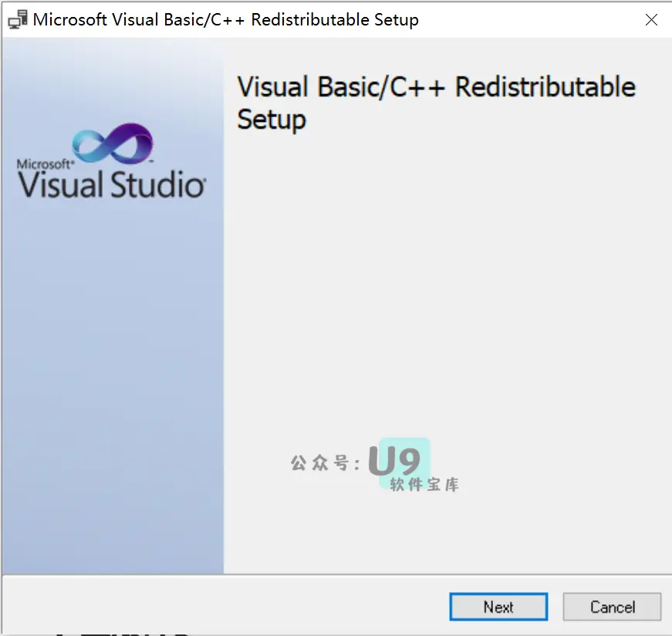Click the Cancel button at bottom right

[612, 607]
